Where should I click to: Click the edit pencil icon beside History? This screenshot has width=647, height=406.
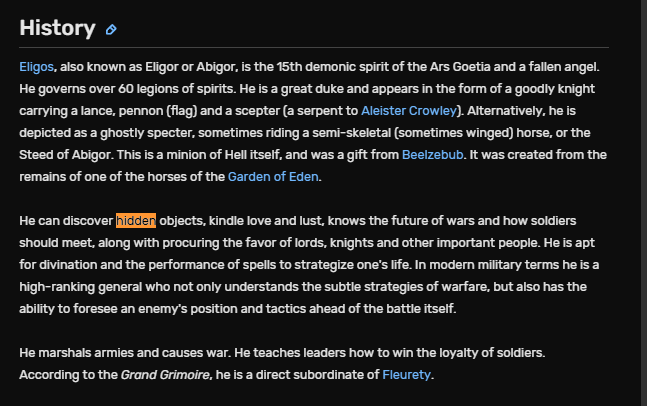click(111, 30)
